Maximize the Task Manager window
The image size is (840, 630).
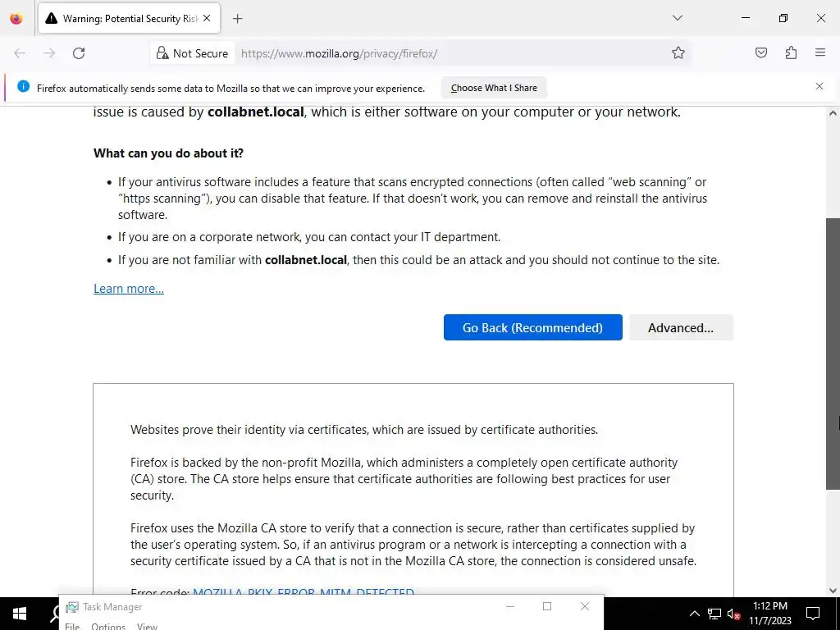(547, 606)
